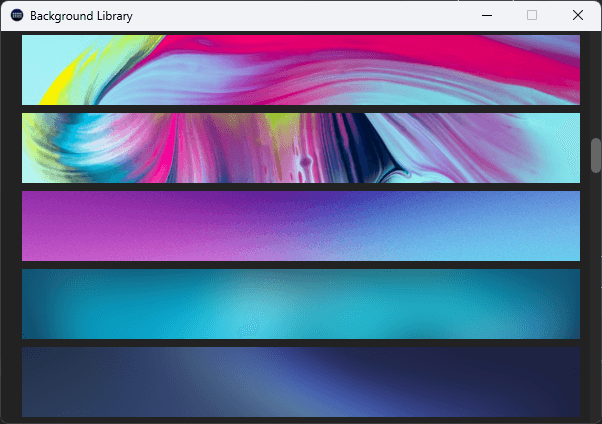
Task: Select the teal cyan glow background
Action: coord(300,304)
